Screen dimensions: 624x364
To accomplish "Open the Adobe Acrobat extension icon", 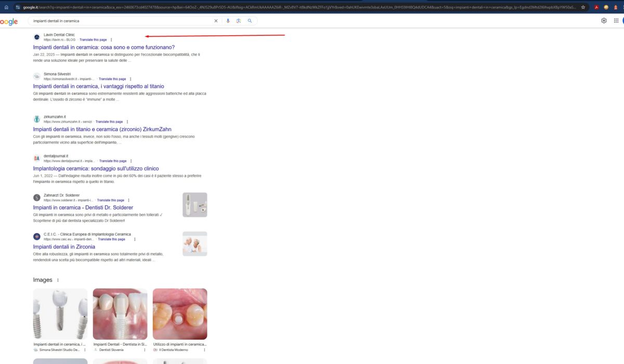I will (596, 7).
